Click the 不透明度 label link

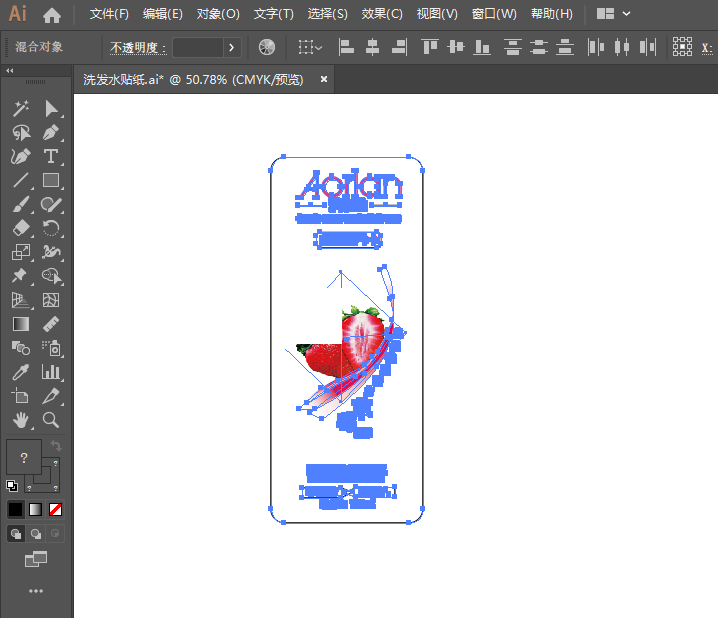click(x=137, y=48)
